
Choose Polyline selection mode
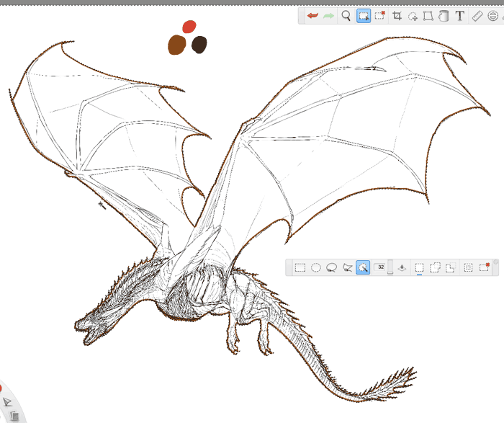pos(348,267)
